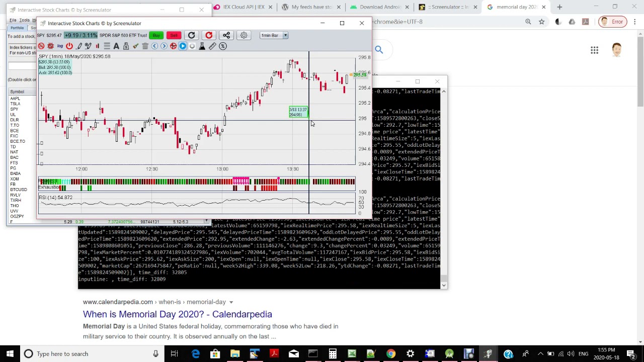Screen dimensions: 644x362
Task: Click the brush and checkmark icon
Action: pyautogui.click(x=135, y=46)
